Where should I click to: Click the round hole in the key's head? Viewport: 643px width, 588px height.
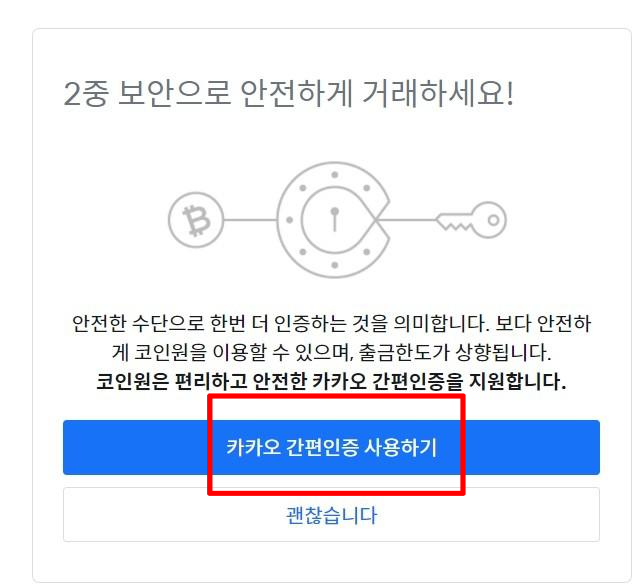[493, 220]
